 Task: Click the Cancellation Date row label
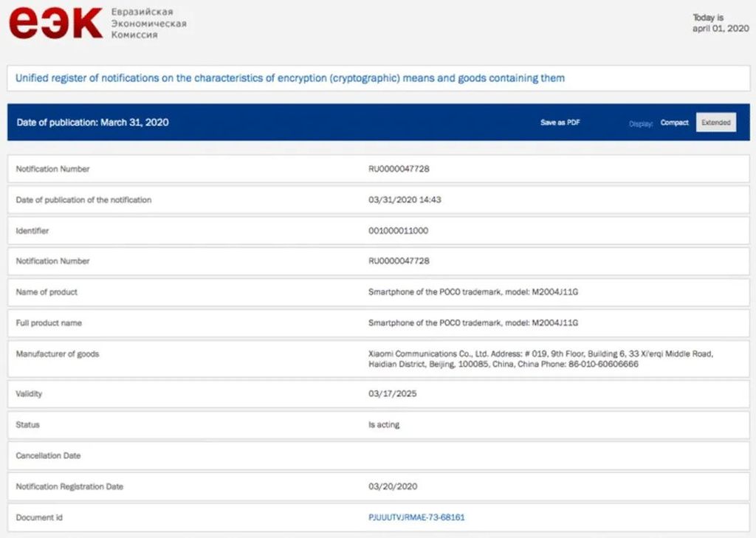(x=48, y=456)
